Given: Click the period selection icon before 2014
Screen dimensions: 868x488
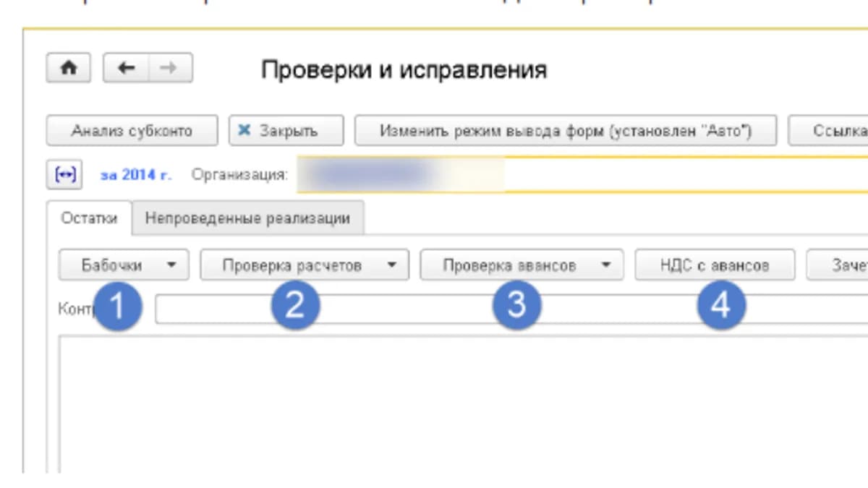Looking at the screenshot, I should 60,175.
